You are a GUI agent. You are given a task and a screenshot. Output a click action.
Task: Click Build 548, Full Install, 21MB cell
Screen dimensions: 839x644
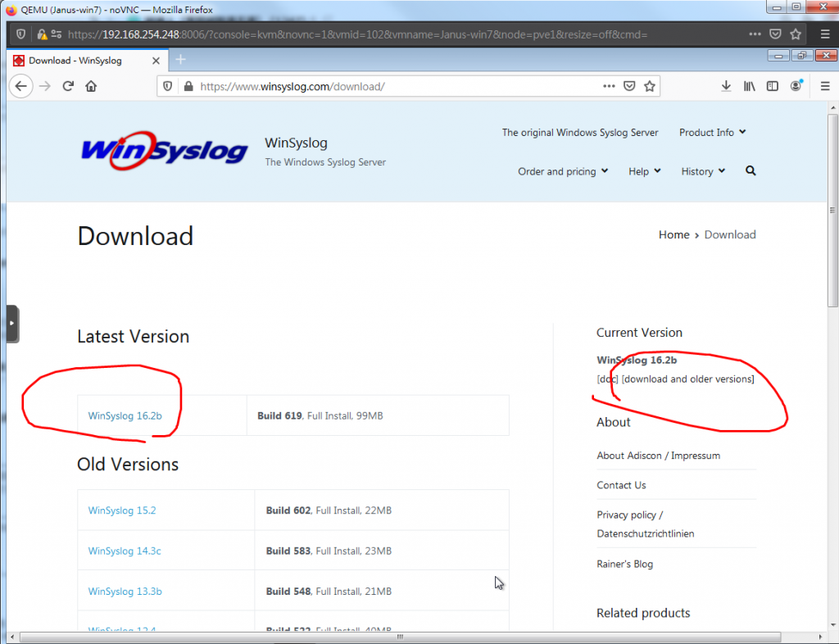pos(382,591)
